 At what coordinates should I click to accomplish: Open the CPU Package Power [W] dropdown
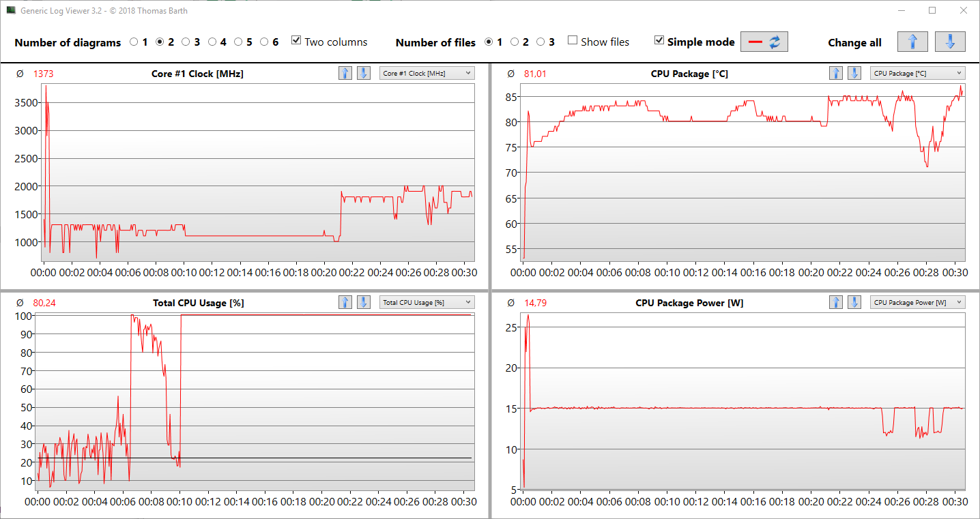917,302
